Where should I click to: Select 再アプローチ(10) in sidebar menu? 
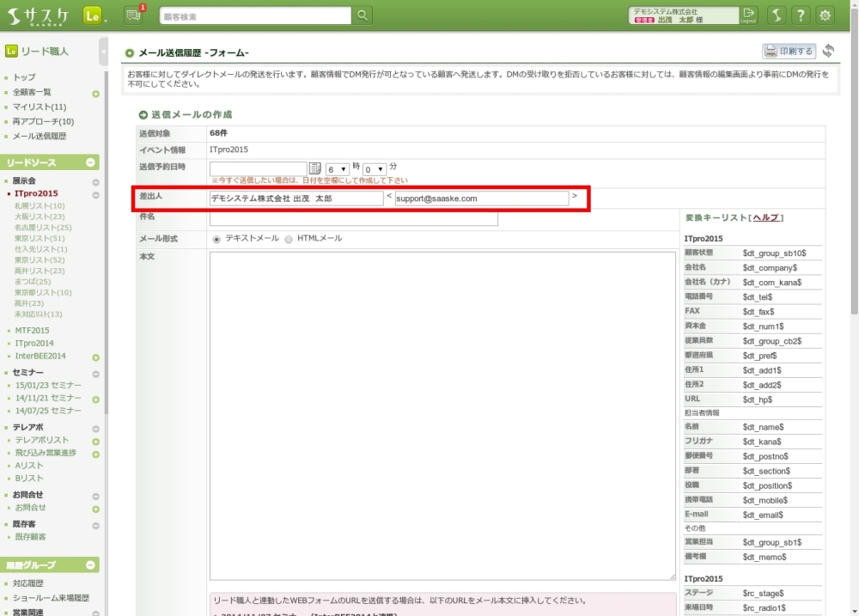point(43,122)
